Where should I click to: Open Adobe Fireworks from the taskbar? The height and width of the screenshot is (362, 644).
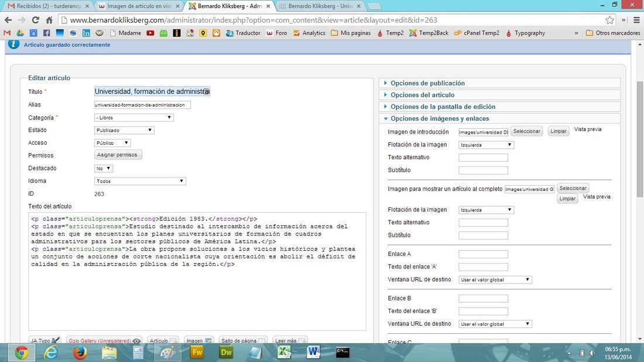(197, 353)
